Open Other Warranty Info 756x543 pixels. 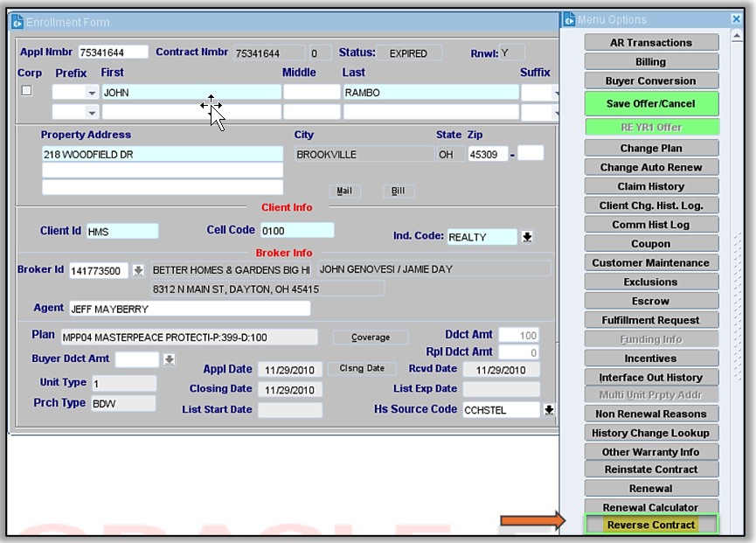coord(651,452)
